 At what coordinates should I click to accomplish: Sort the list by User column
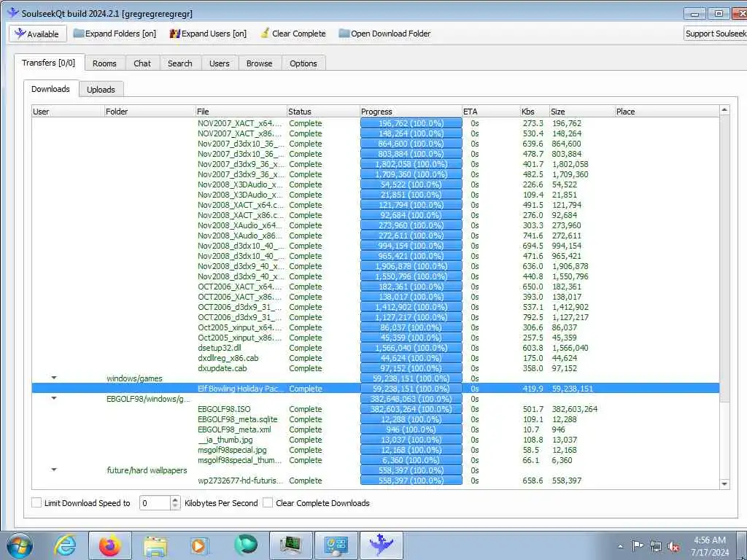pos(68,112)
